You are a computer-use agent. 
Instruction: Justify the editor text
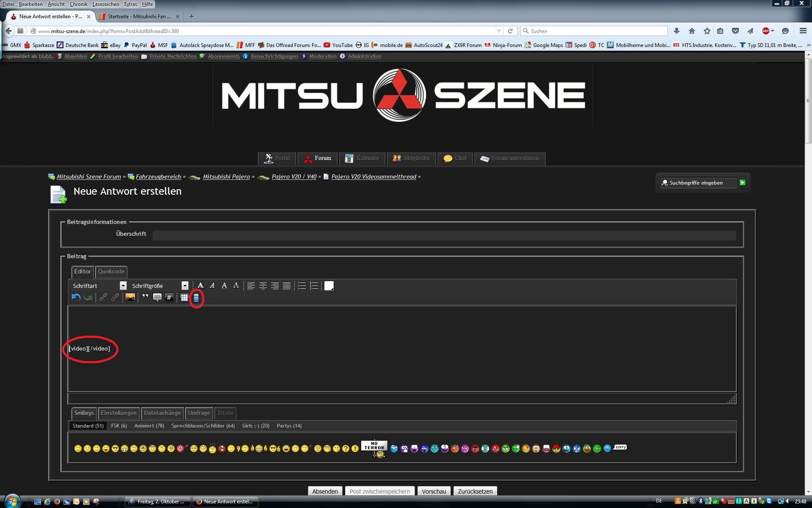pyautogui.click(x=286, y=286)
